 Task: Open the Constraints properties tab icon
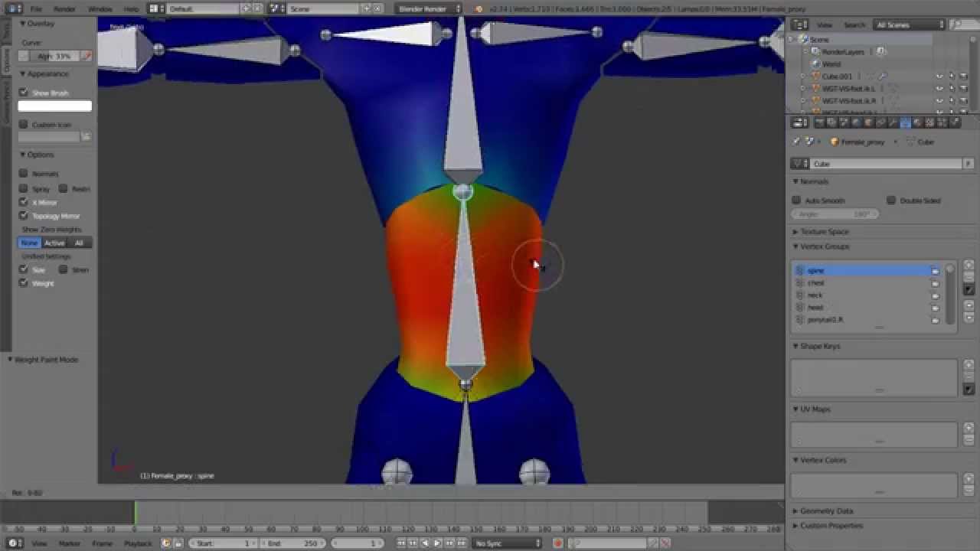point(880,122)
